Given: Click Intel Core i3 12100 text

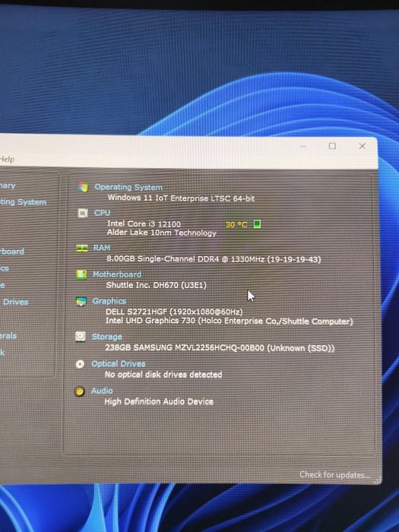Looking at the screenshot, I should (x=144, y=223).
